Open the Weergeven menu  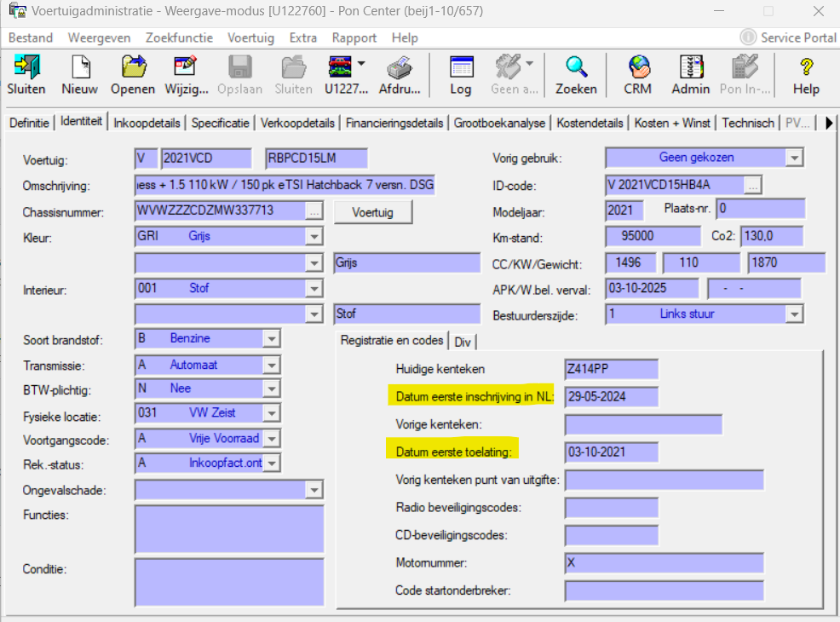click(x=99, y=38)
